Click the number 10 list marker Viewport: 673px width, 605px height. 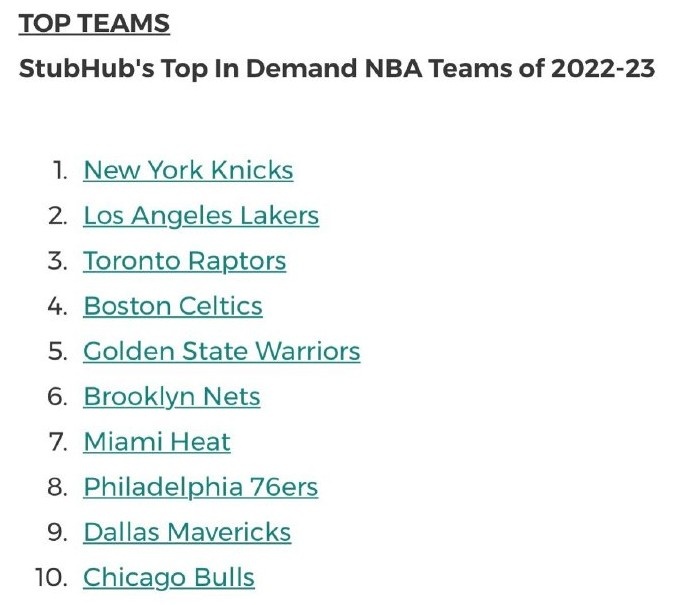pyautogui.click(x=52, y=578)
